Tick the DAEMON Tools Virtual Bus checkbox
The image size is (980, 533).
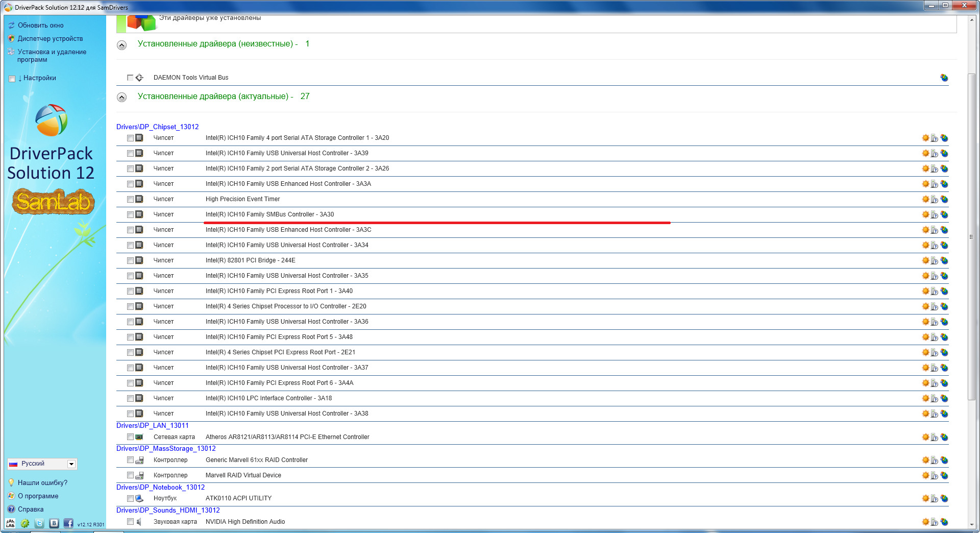pyautogui.click(x=130, y=78)
